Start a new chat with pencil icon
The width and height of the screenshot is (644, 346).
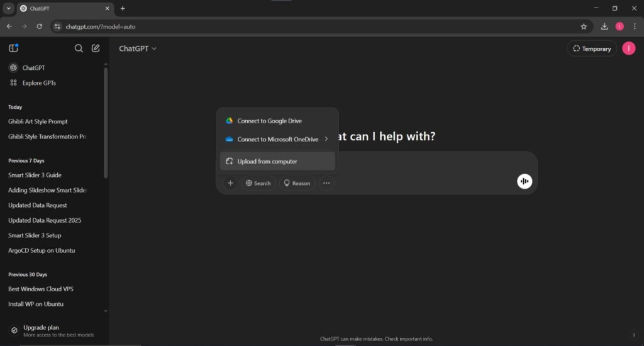(96, 48)
